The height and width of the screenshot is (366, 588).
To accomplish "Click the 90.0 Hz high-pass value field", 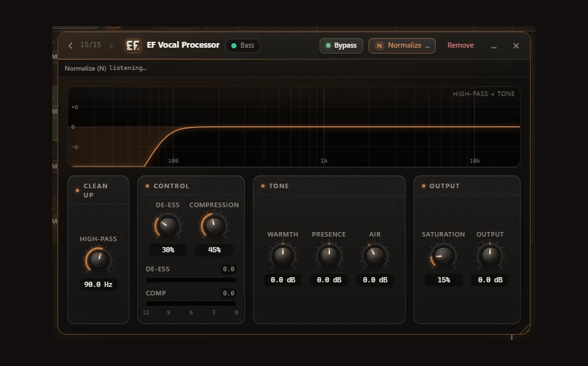I will pos(98,284).
